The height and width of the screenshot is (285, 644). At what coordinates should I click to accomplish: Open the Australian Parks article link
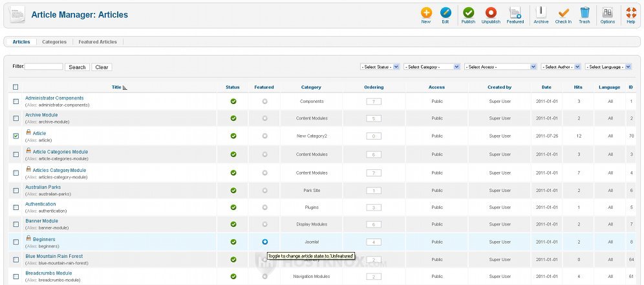pyautogui.click(x=43, y=187)
